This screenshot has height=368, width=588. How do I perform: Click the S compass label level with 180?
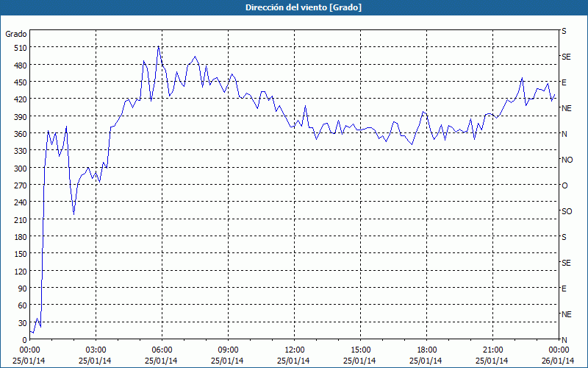(x=564, y=237)
